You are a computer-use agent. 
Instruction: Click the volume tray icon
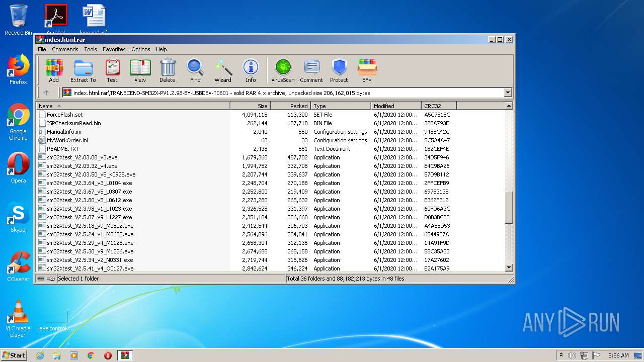pyautogui.click(x=572, y=355)
